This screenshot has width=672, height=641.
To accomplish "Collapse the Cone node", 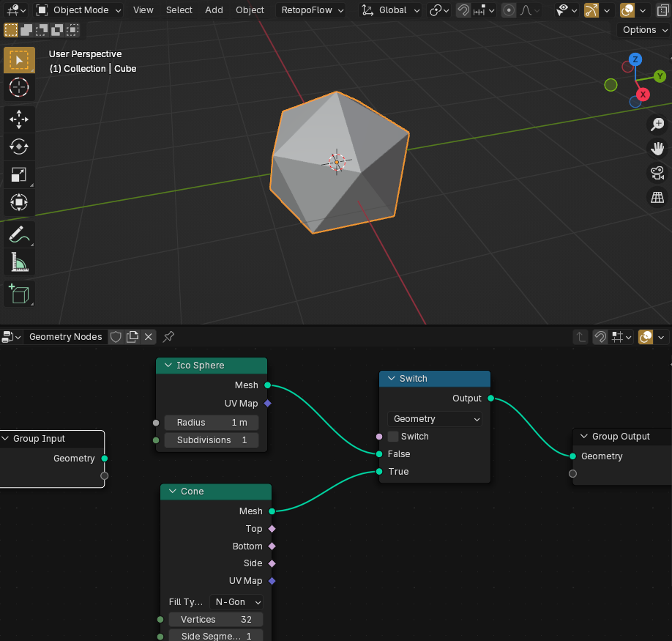I will point(173,492).
